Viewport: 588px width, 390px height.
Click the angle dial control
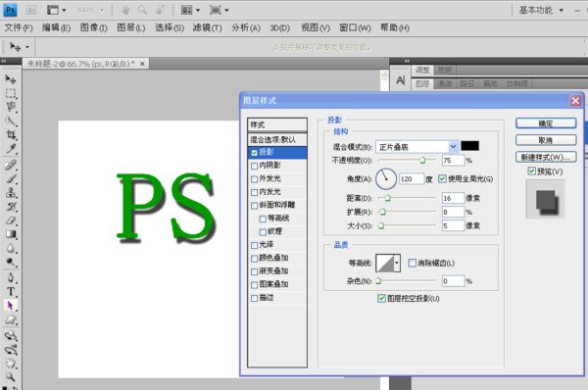[386, 179]
